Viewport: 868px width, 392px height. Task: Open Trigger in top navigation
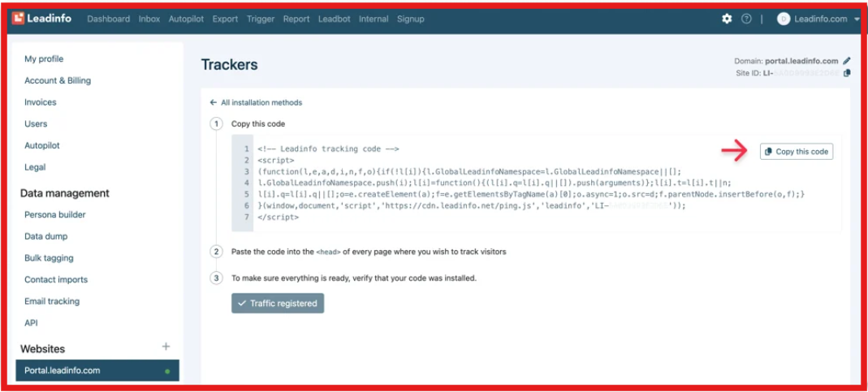[261, 19]
